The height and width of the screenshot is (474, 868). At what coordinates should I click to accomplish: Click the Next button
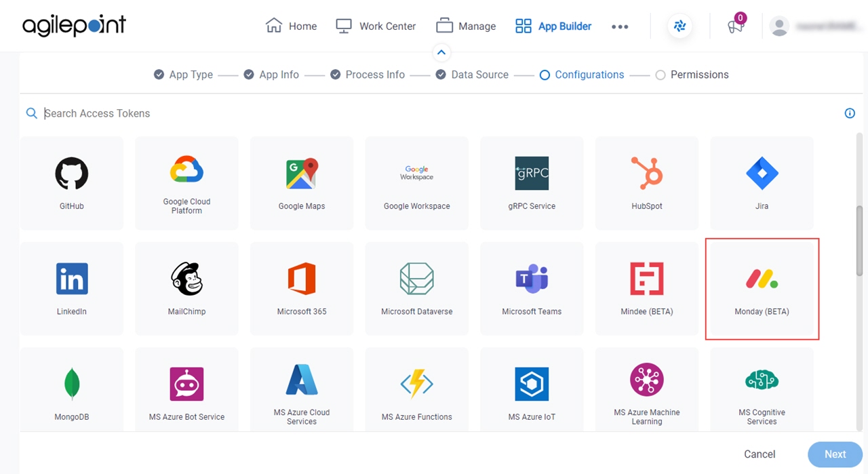tap(835, 454)
